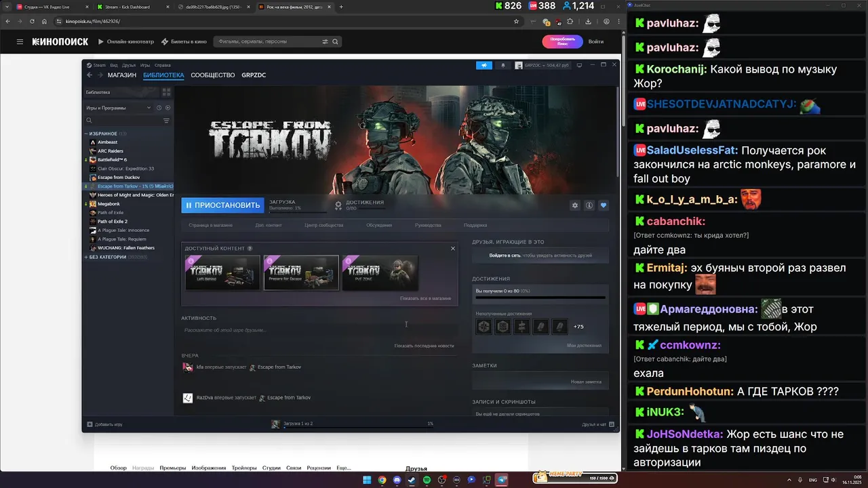Toggle favorite heart for Escape from Tarkov
This screenshot has height=488, width=868.
click(604, 205)
